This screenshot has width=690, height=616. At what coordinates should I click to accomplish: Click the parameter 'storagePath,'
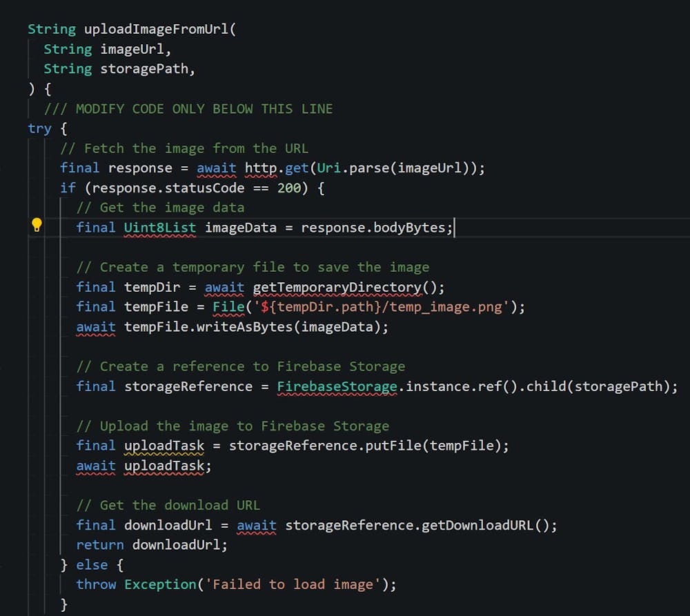[148, 69]
